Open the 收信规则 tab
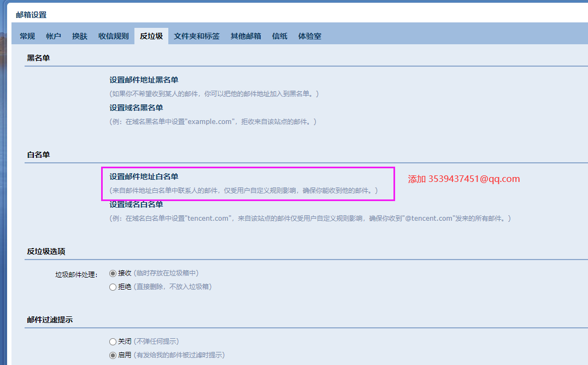The image size is (588, 365). [114, 36]
